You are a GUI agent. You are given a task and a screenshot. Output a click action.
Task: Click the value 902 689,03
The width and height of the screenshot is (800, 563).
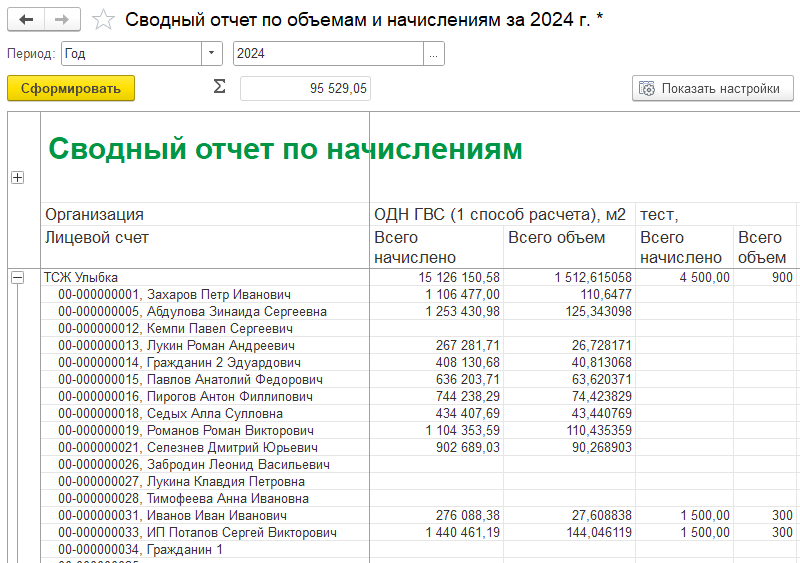(x=436, y=447)
